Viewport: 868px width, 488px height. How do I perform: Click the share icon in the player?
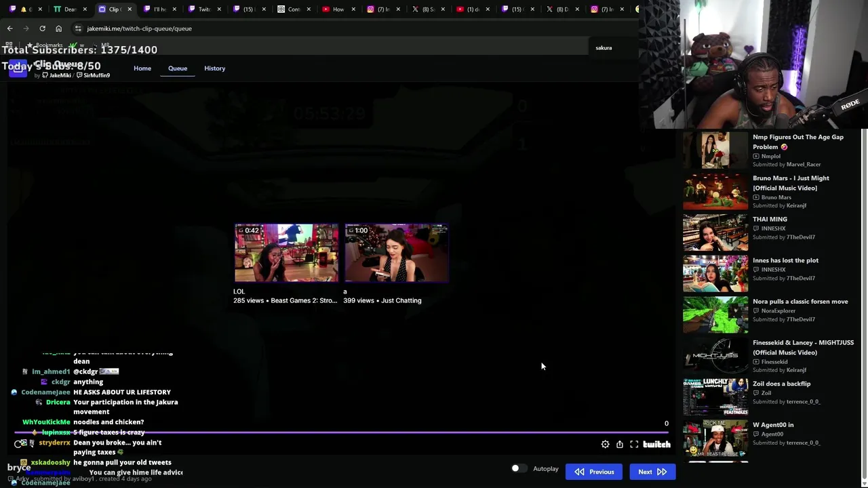[620, 445]
